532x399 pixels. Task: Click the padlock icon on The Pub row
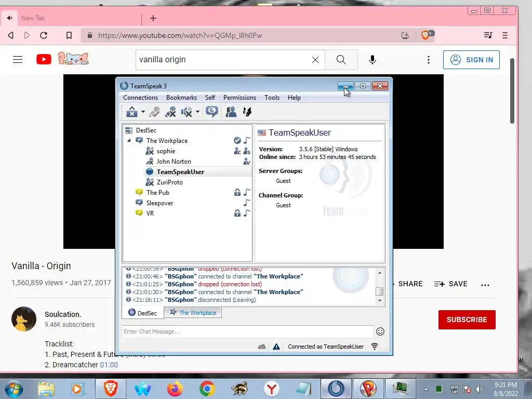click(237, 192)
